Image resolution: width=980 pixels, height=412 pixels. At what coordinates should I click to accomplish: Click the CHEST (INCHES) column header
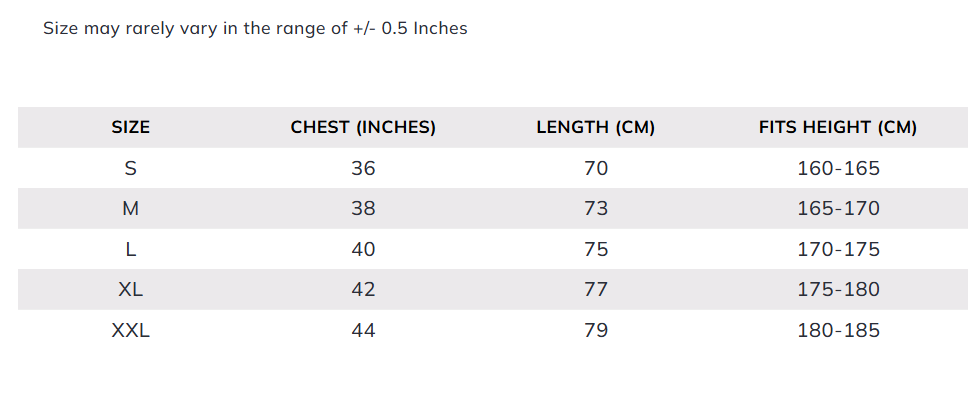pos(363,128)
